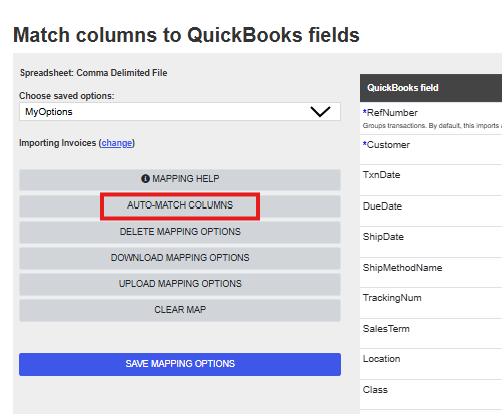Open the MAPPING HELP button
Screen dimensions: 502x414
tap(180, 179)
